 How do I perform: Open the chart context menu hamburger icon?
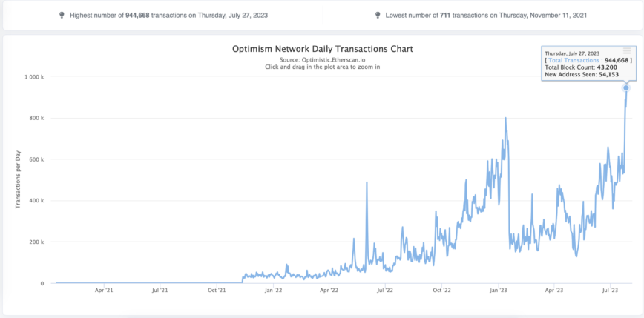pyautogui.click(x=627, y=50)
